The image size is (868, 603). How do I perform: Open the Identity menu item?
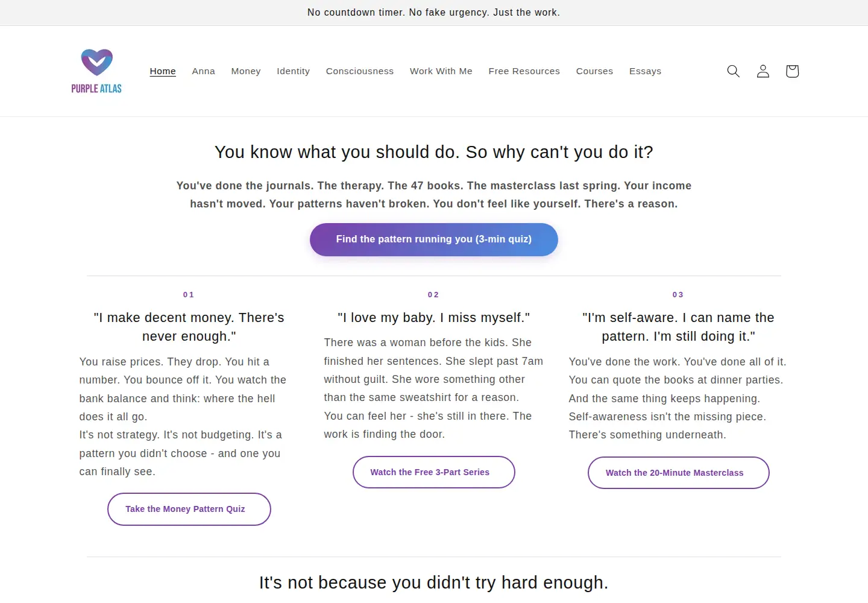pos(293,71)
